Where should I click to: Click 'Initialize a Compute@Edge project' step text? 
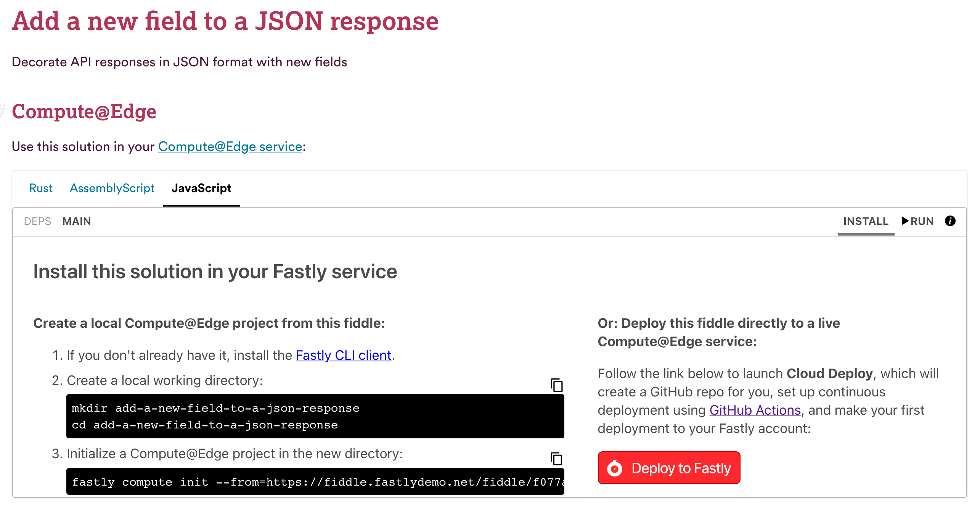[x=235, y=454]
